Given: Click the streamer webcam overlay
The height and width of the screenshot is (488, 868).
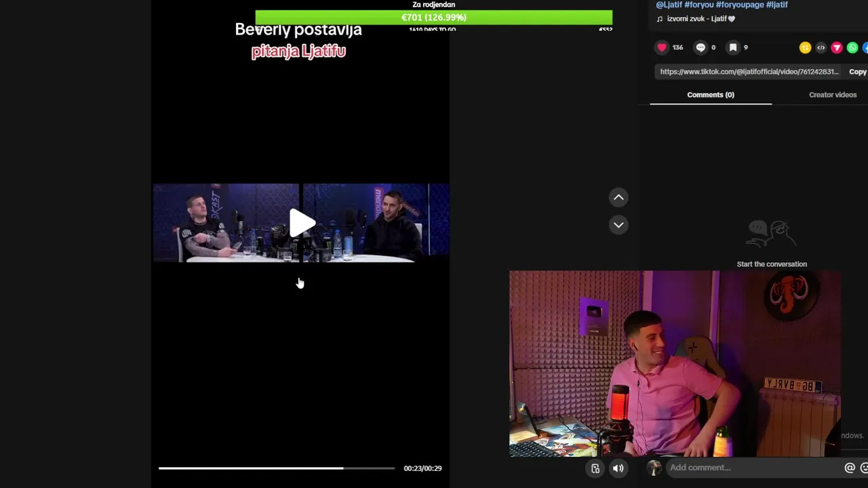Looking at the screenshot, I should coord(675,364).
